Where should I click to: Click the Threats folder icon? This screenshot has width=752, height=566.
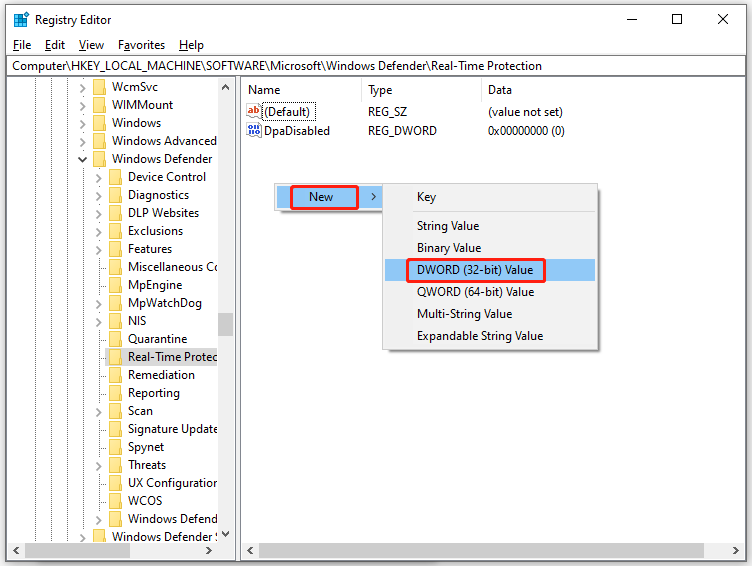click(116, 464)
